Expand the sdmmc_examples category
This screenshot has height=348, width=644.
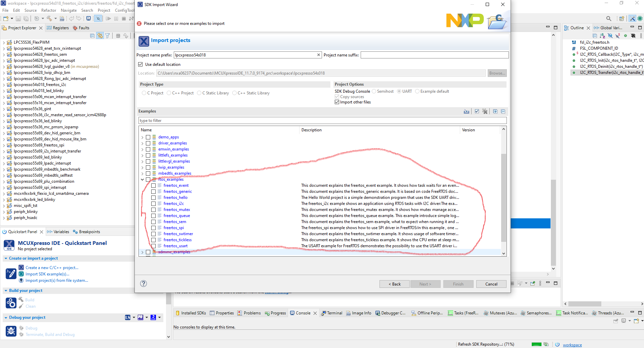pyautogui.click(x=142, y=252)
